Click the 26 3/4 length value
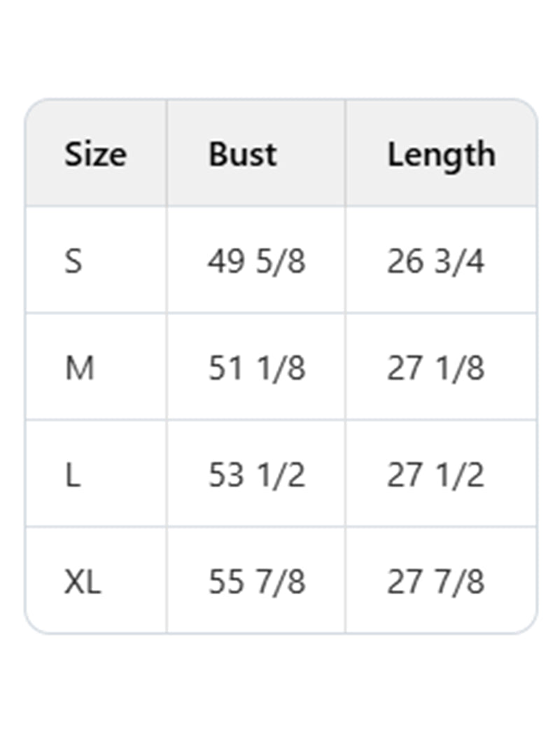 tap(435, 262)
